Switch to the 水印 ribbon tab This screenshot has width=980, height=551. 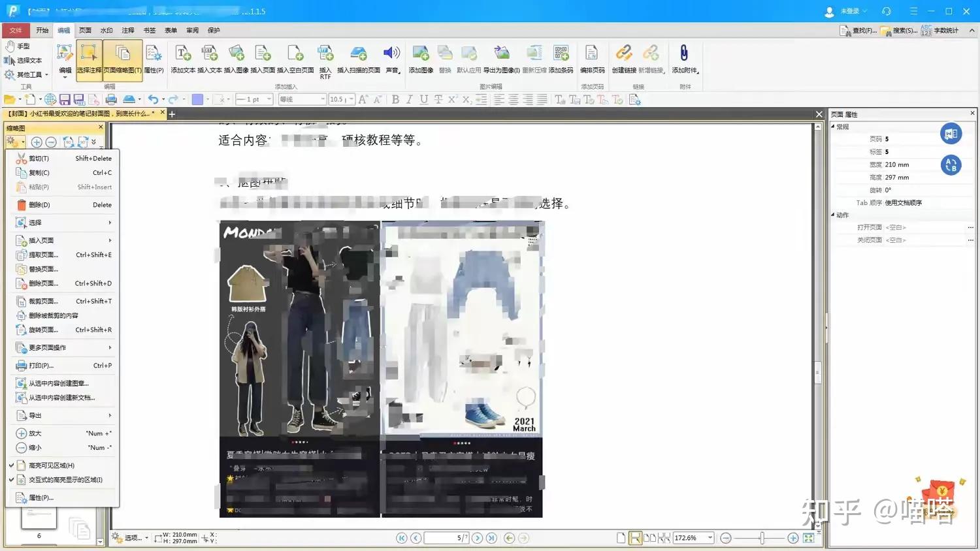106,30
